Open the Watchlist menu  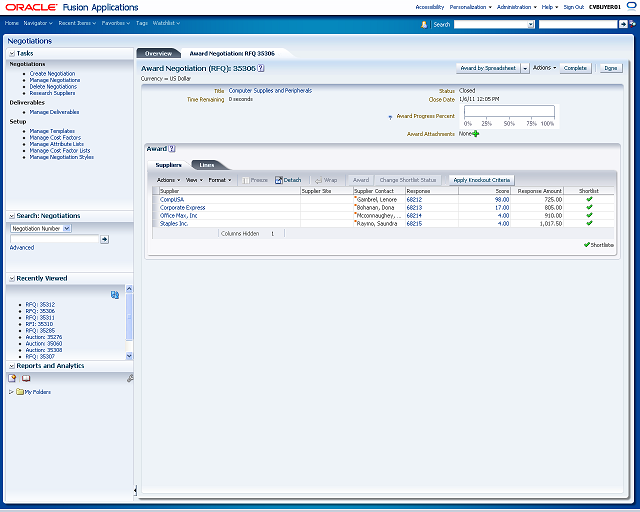point(166,23)
